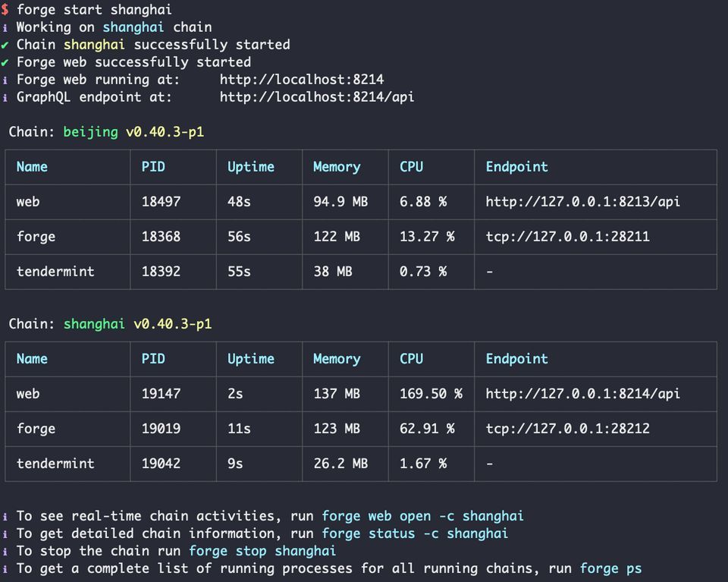
Task: Click the "forge stop shanghai" command text
Action: pyautogui.click(x=262, y=551)
